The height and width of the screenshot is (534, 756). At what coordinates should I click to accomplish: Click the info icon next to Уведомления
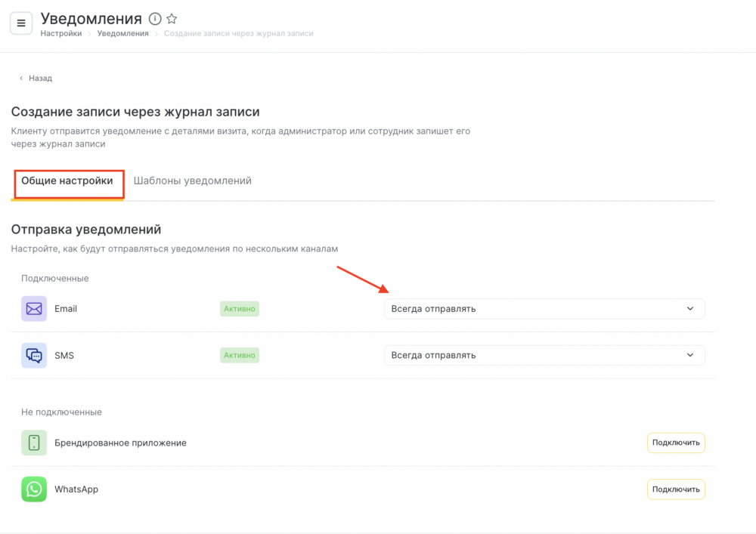coord(155,19)
